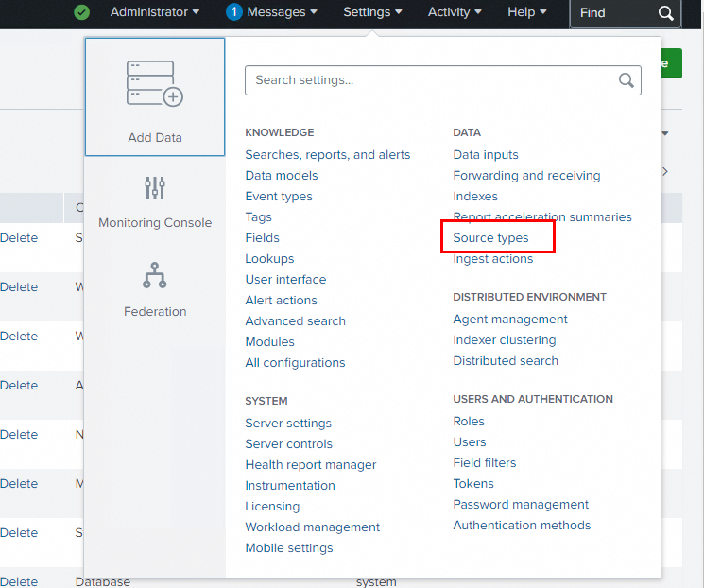Screen dimensions: 704x588
Task: Open Modules under Knowledge
Action: coord(270,342)
